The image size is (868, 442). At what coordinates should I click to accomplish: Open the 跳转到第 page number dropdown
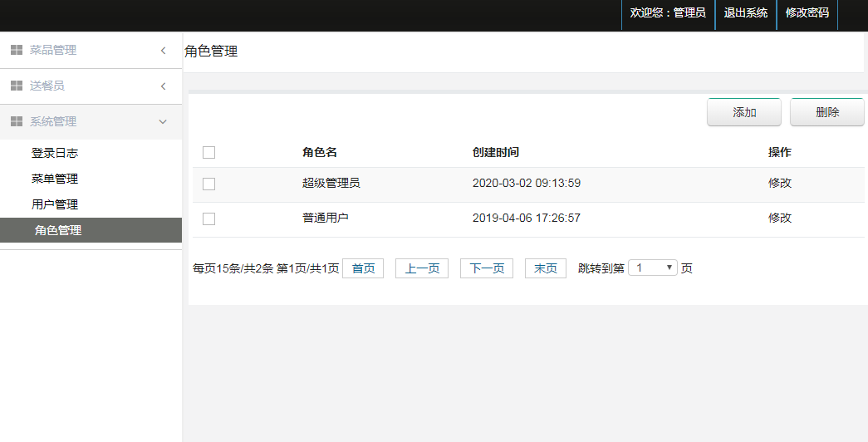tap(653, 268)
